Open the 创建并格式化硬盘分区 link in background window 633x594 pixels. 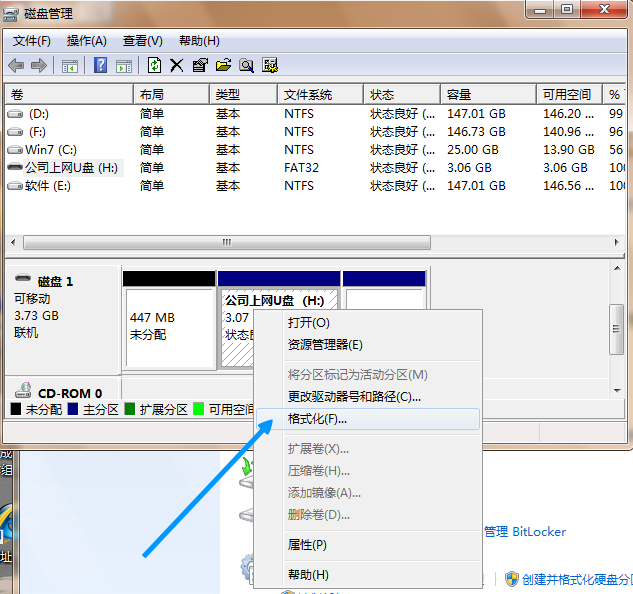click(x=577, y=579)
